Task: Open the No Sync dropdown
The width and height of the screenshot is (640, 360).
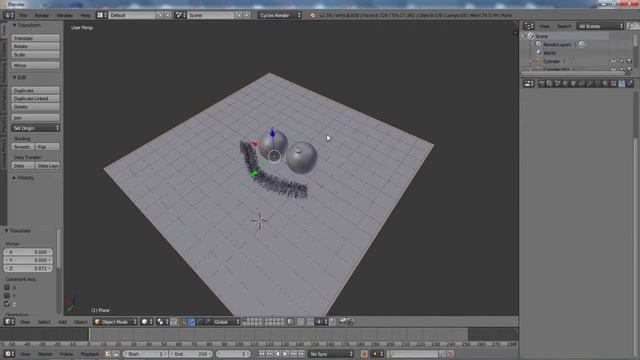Action: click(331, 354)
